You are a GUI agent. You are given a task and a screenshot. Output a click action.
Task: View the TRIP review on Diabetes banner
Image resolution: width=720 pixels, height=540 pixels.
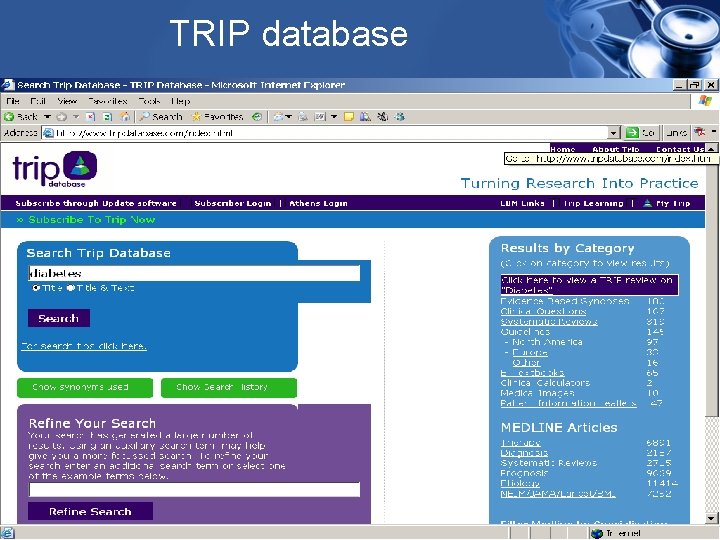[x=589, y=285]
